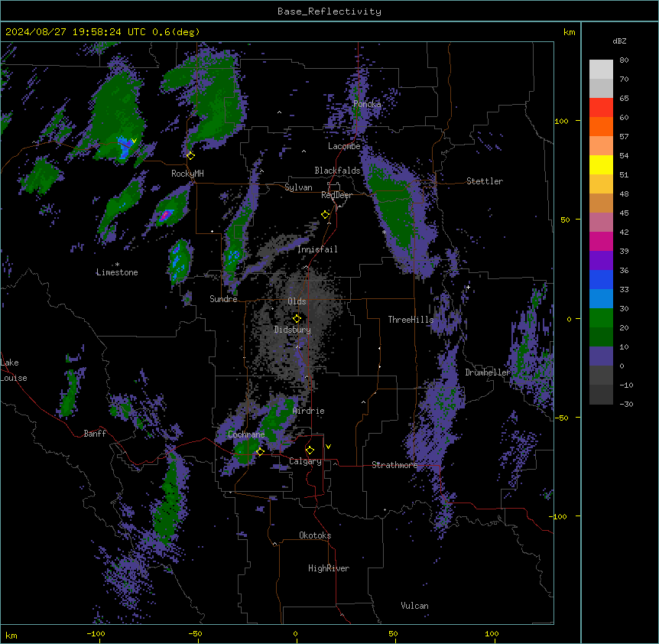The width and height of the screenshot is (659, 644).
Task: Click the Lacombe city label
Action: [x=344, y=146]
